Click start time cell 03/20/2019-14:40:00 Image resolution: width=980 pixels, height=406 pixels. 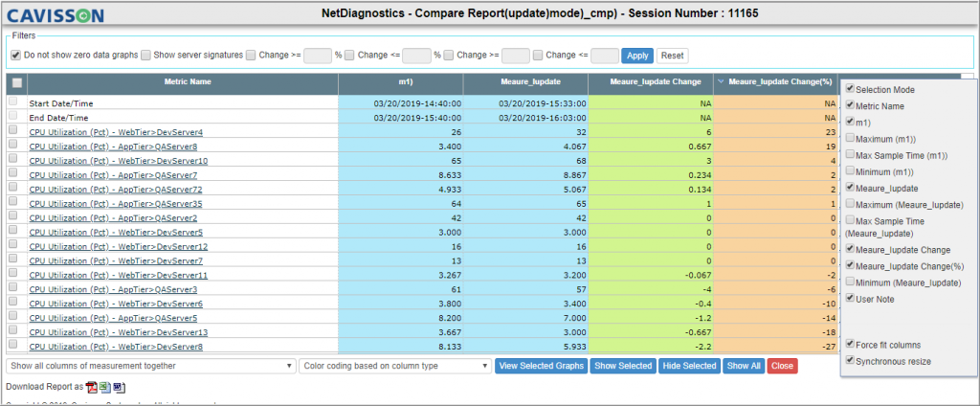417,103
